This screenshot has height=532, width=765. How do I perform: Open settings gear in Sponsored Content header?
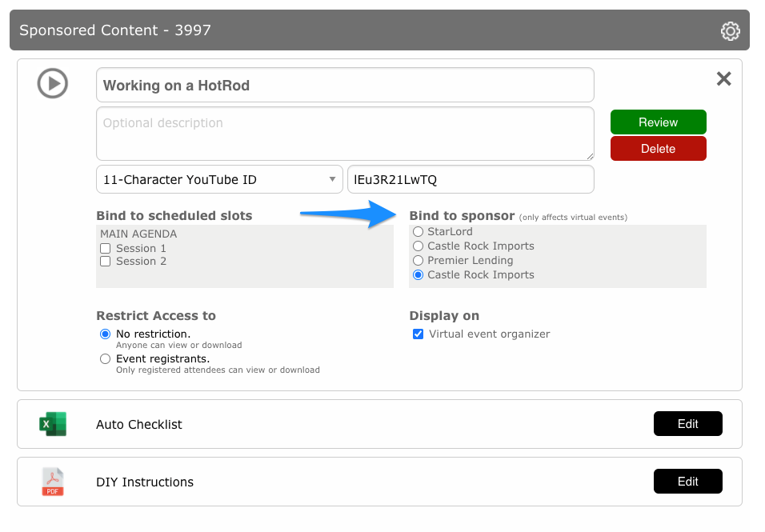[x=730, y=30]
